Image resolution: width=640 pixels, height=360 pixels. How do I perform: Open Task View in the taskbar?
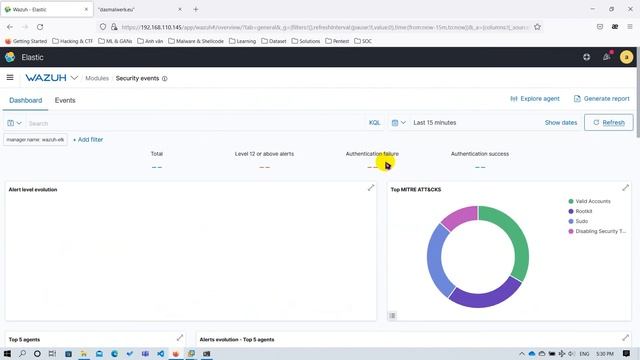[x=52, y=353]
